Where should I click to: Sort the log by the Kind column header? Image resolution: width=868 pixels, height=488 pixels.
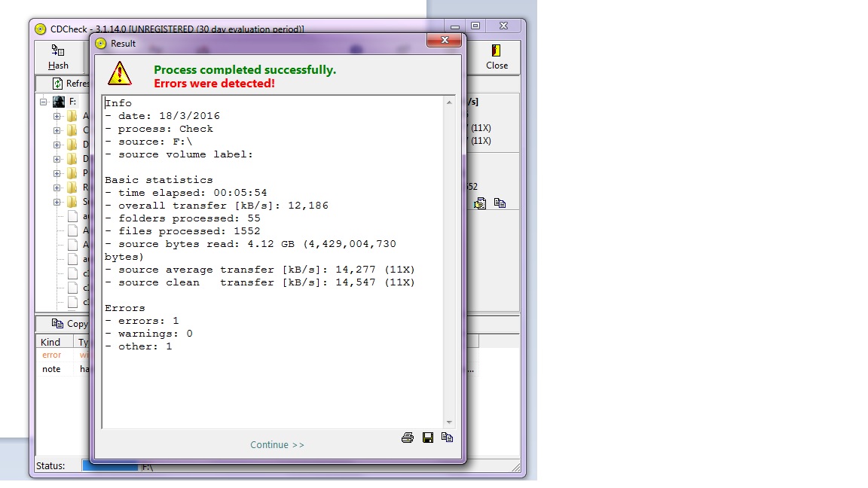pos(51,342)
